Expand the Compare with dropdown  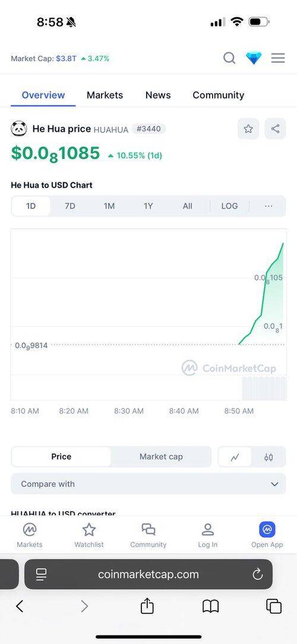148,484
